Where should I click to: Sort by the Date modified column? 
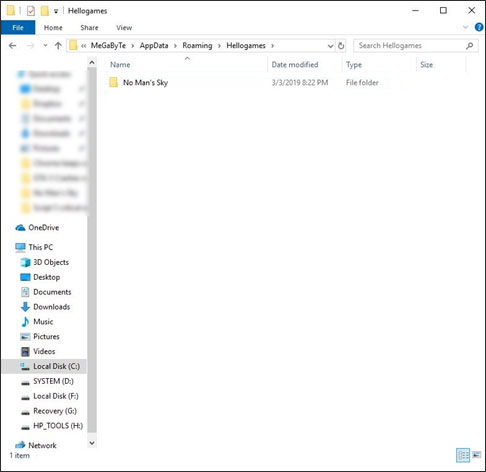click(x=295, y=65)
